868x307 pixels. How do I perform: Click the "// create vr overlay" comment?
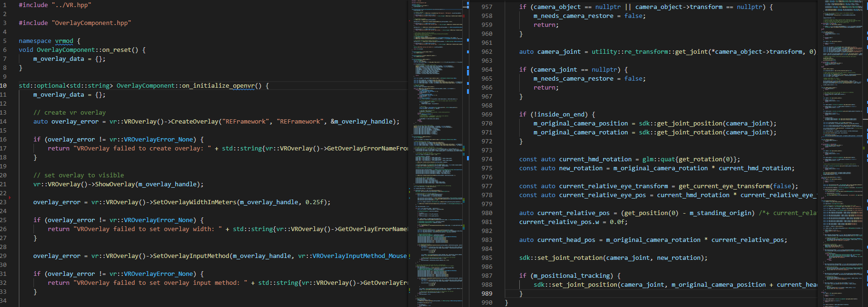coord(69,112)
